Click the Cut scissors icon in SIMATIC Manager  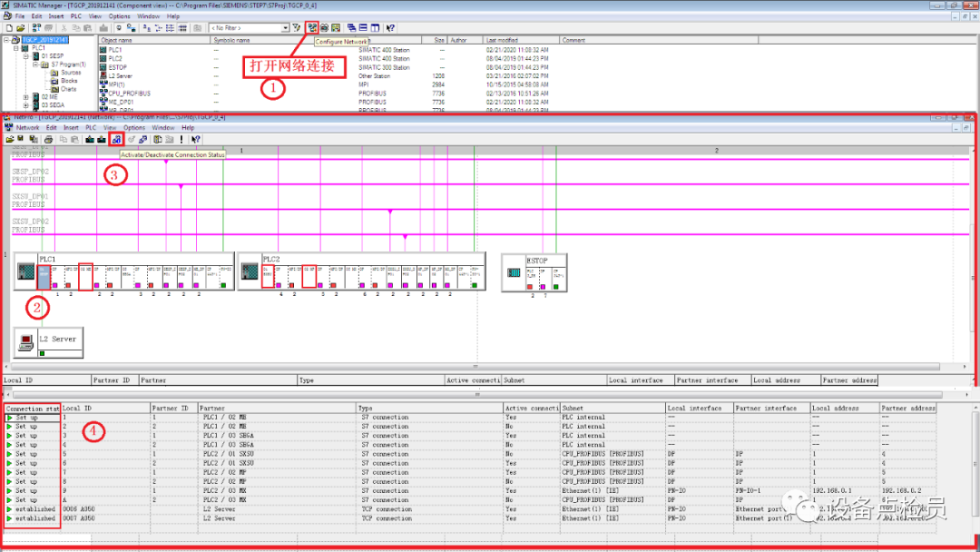(x=64, y=28)
